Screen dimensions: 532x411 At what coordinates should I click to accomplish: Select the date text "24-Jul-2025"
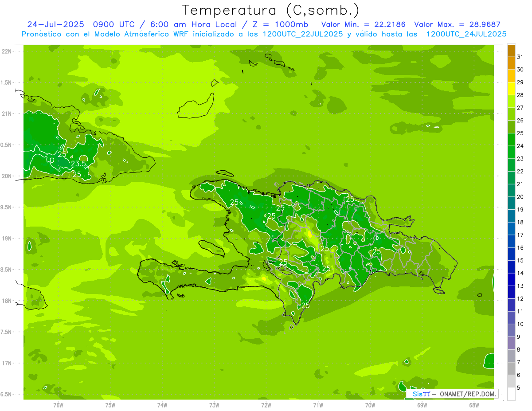(56, 24)
